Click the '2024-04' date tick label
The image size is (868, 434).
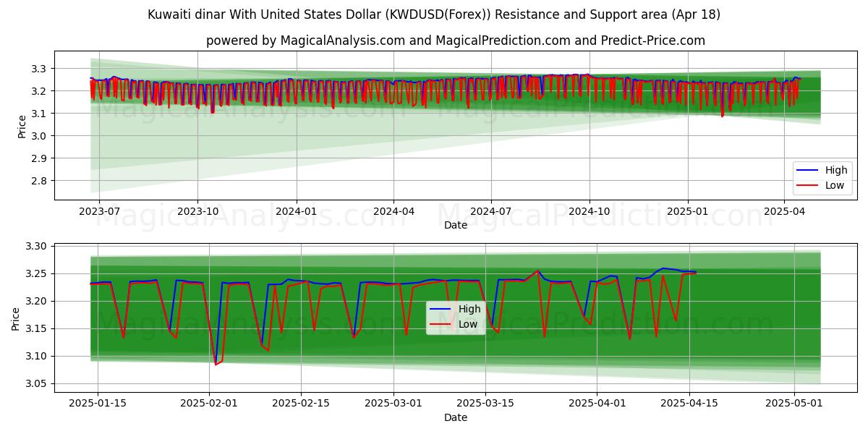pyautogui.click(x=393, y=211)
